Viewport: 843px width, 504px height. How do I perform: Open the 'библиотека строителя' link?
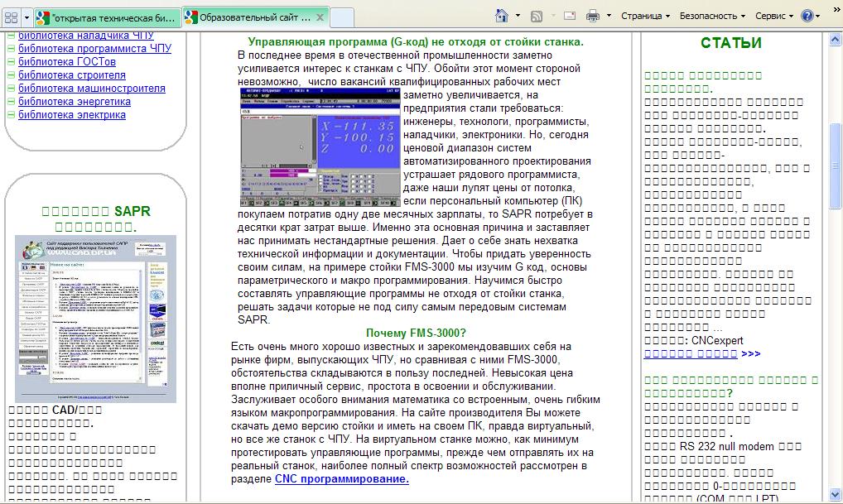pyautogui.click(x=71, y=75)
